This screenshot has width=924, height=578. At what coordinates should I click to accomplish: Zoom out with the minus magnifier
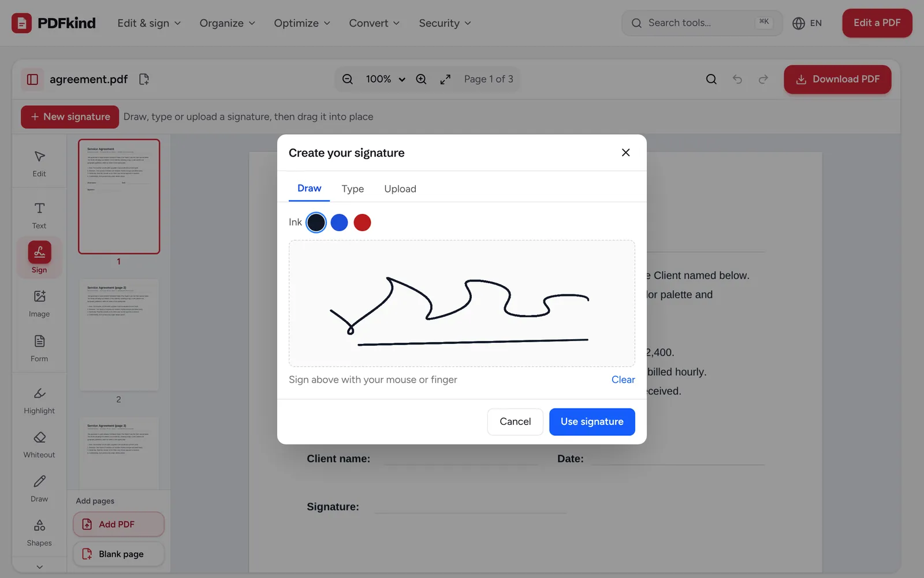click(x=348, y=79)
